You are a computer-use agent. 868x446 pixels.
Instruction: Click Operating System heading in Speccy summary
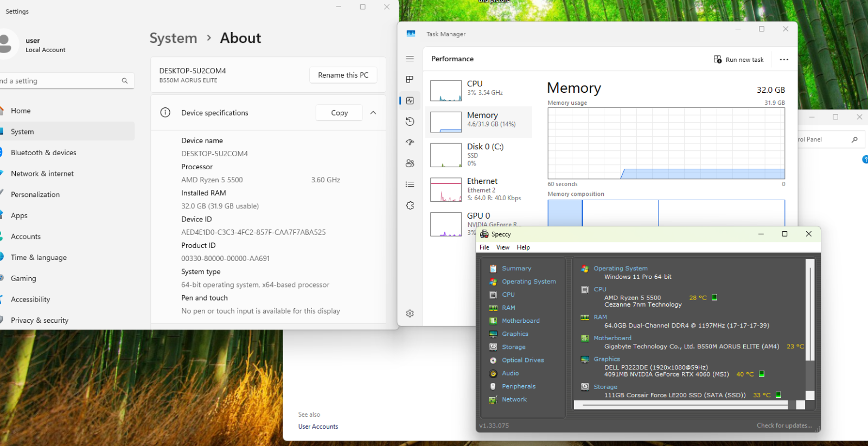tap(621, 269)
